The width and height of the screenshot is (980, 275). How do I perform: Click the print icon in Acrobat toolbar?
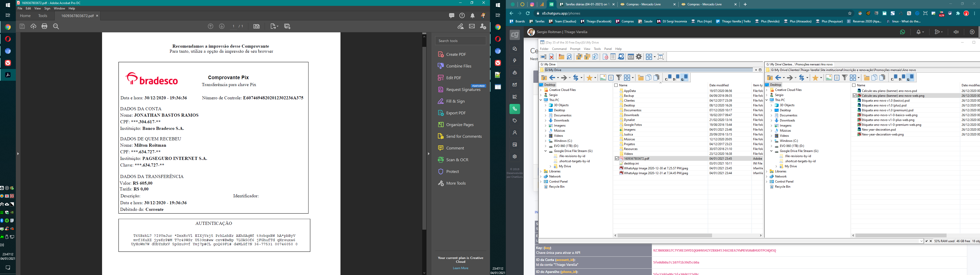tap(44, 26)
